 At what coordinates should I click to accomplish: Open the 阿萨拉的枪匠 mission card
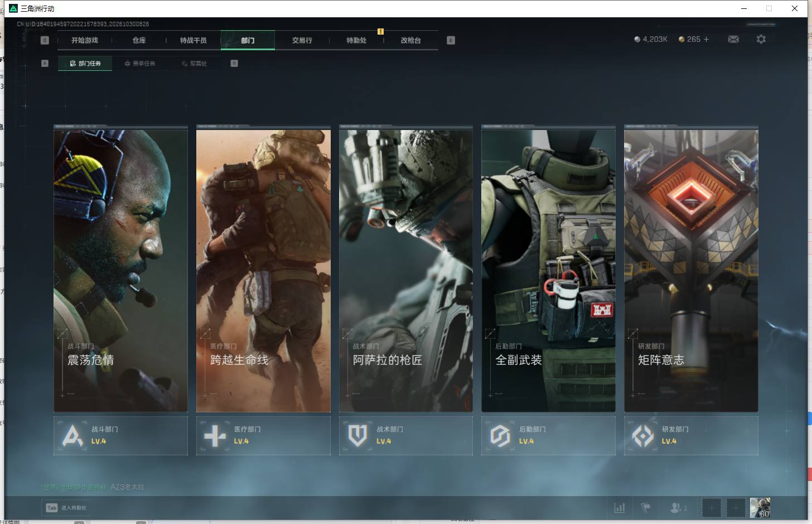coord(406,271)
